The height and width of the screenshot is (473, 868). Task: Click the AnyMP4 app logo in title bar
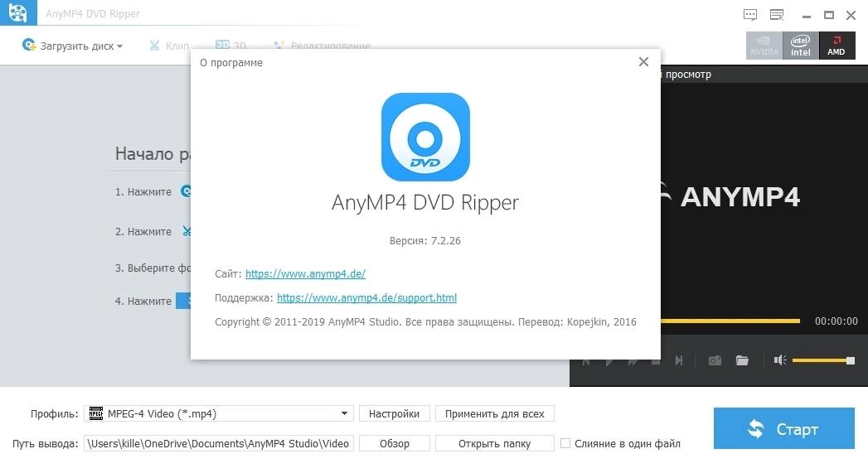pos(18,12)
